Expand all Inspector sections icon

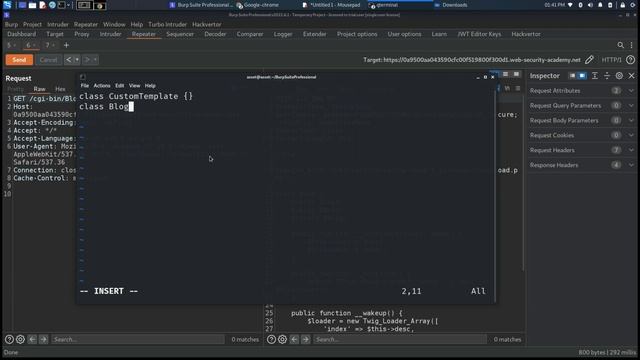(x=595, y=76)
